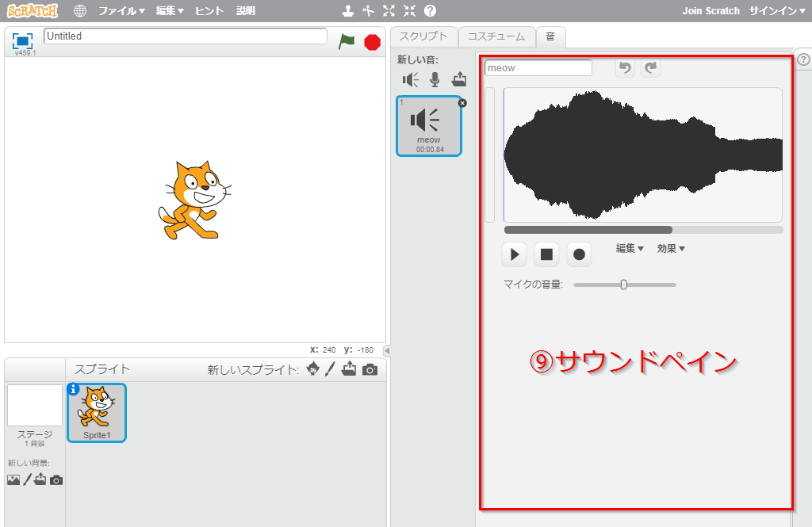Paint a new backdrop with the brush icon

click(x=26, y=479)
